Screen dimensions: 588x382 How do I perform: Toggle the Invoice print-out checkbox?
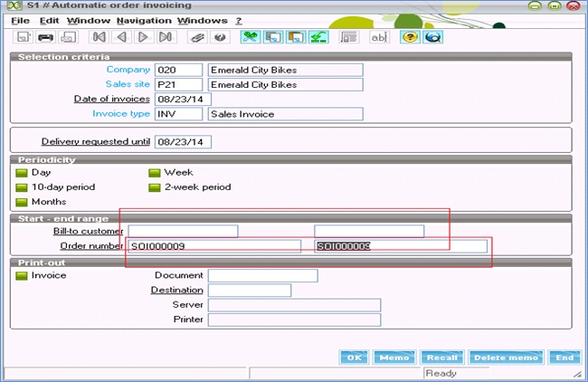[x=22, y=276]
